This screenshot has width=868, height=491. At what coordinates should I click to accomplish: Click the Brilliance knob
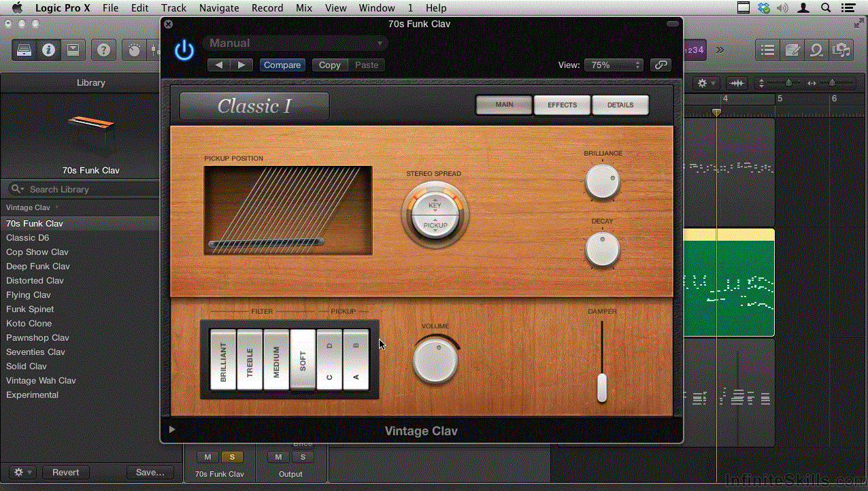[x=602, y=181]
